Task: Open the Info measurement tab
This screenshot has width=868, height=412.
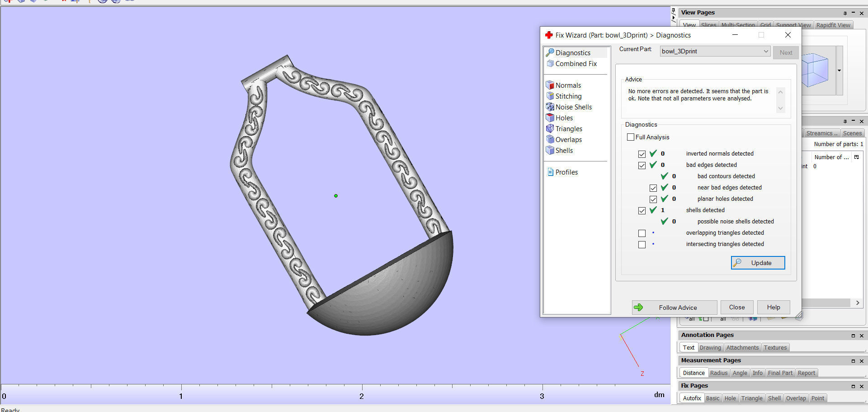Action: (x=758, y=373)
